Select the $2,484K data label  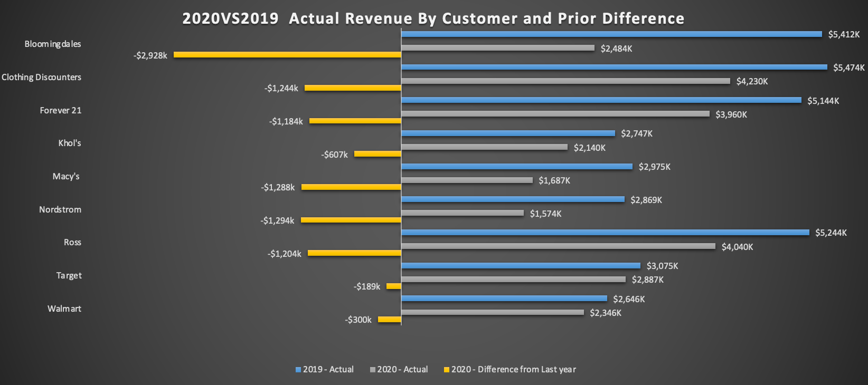pyautogui.click(x=616, y=49)
